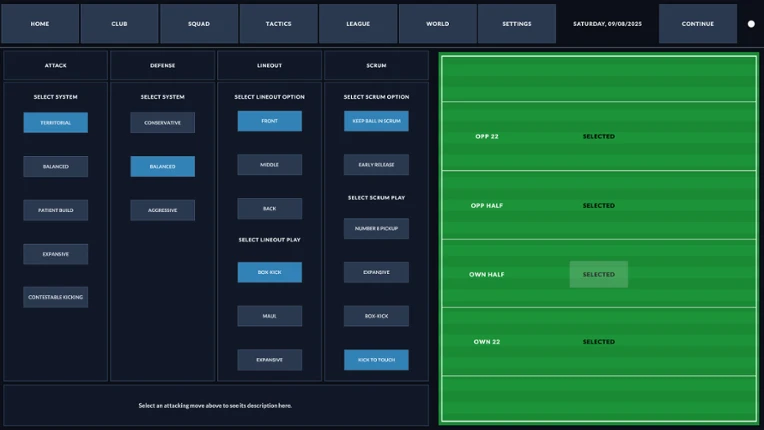Pick Conservative defense system
The image size is (764, 430).
pos(162,123)
